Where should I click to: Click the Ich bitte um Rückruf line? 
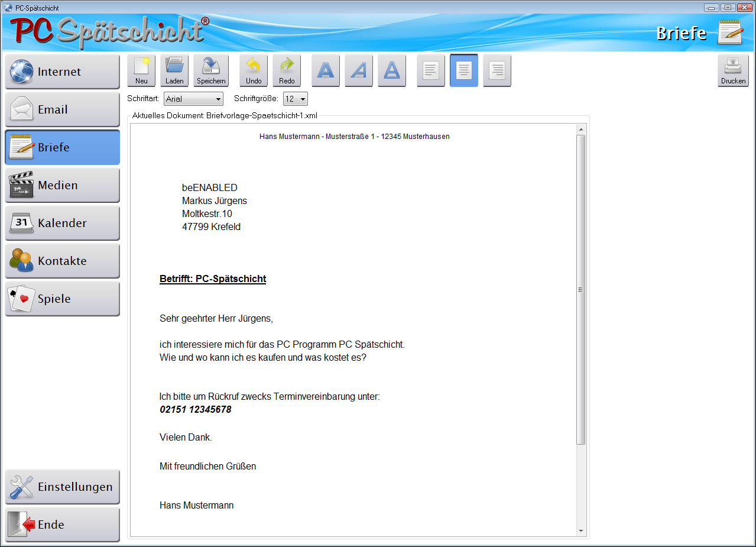pyautogui.click(x=270, y=397)
